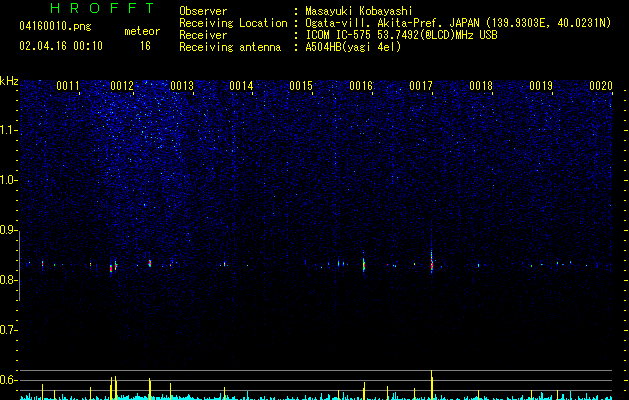Click the 0020 time marker
The width and height of the screenshot is (629, 400).
601,86
